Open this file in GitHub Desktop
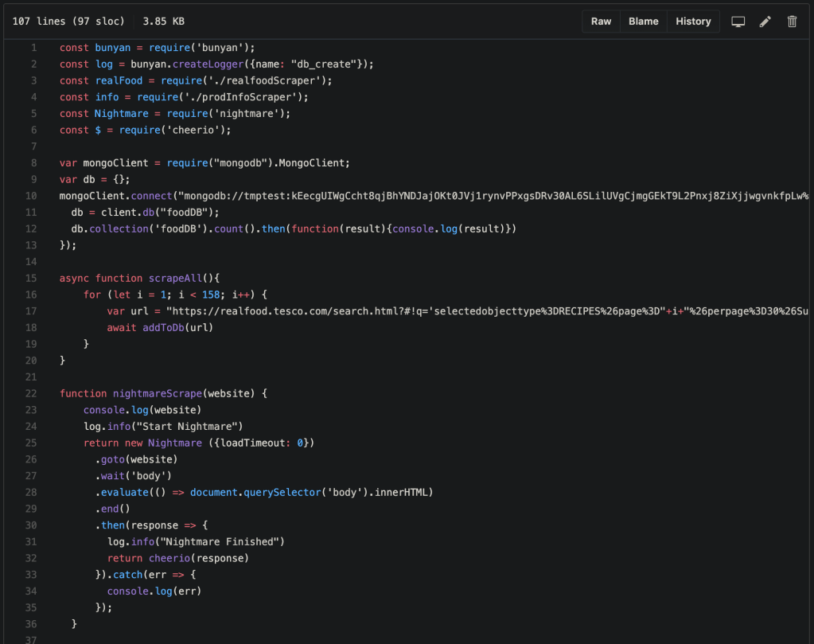814x644 pixels. point(738,21)
